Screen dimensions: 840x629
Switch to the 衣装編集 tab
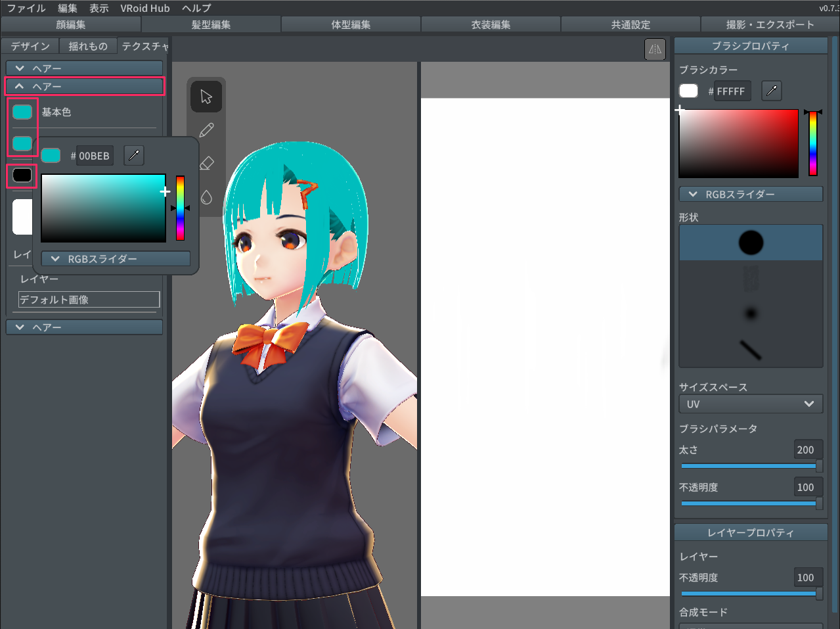coord(491,24)
